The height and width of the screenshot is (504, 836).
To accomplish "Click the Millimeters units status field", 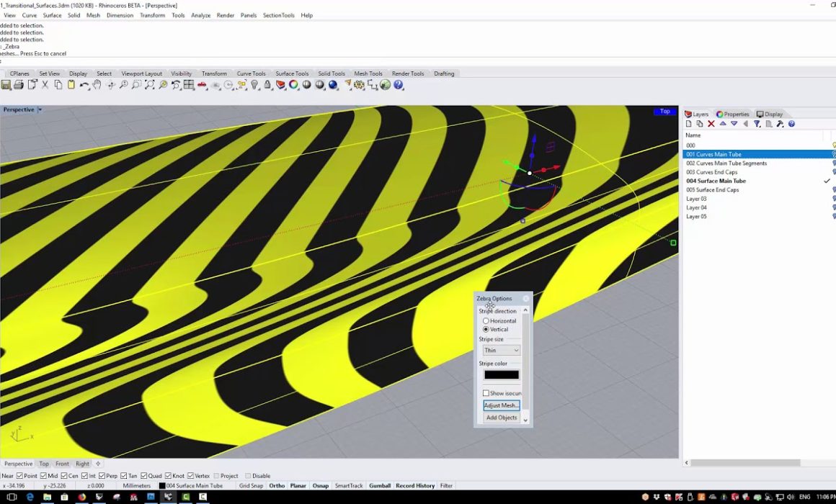I will pos(136,486).
